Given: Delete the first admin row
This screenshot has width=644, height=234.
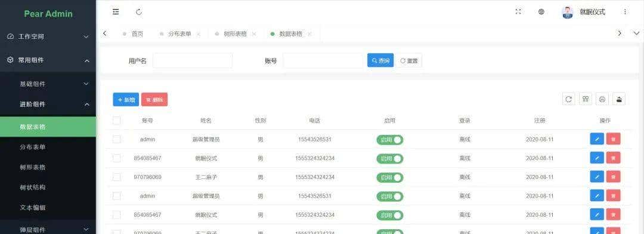Looking at the screenshot, I should tap(613, 139).
